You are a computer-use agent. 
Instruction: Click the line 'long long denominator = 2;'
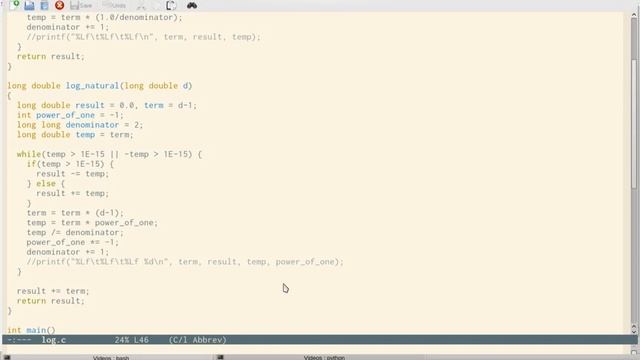(x=80, y=125)
